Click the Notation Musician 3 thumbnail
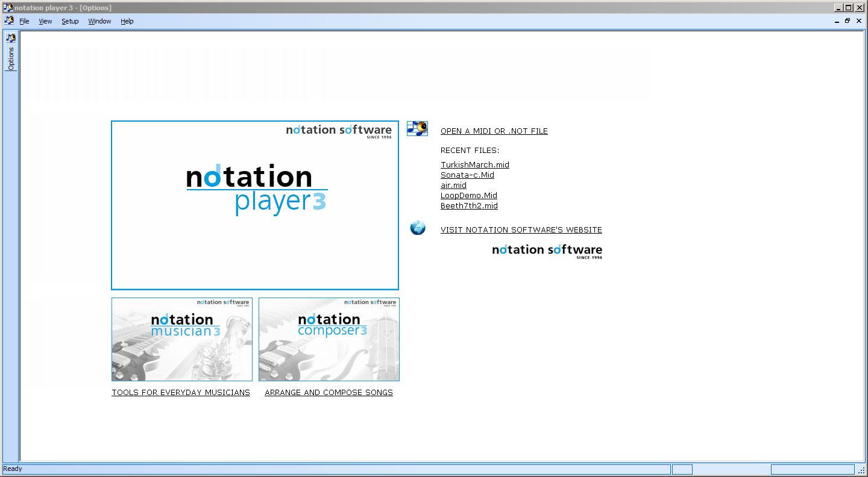Viewport: 868px width, 477px height. tap(182, 339)
